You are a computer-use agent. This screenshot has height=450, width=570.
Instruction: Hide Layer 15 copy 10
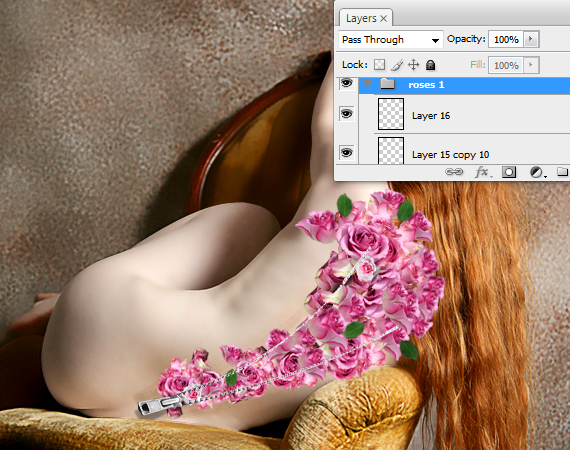346,153
